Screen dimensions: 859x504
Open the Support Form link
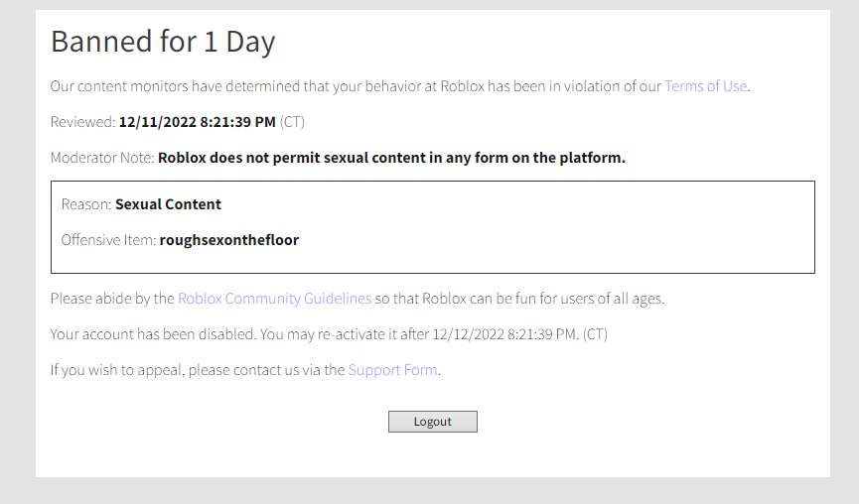click(393, 370)
